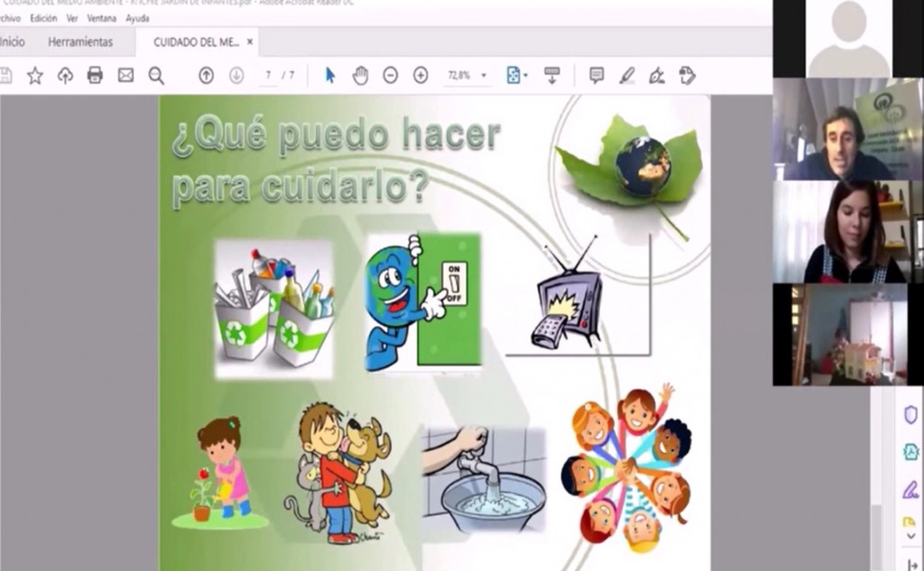Image resolution: width=924 pixels, height=571 pixels.
Task: Open the search magnifier tool
Action: coord(156,76)
